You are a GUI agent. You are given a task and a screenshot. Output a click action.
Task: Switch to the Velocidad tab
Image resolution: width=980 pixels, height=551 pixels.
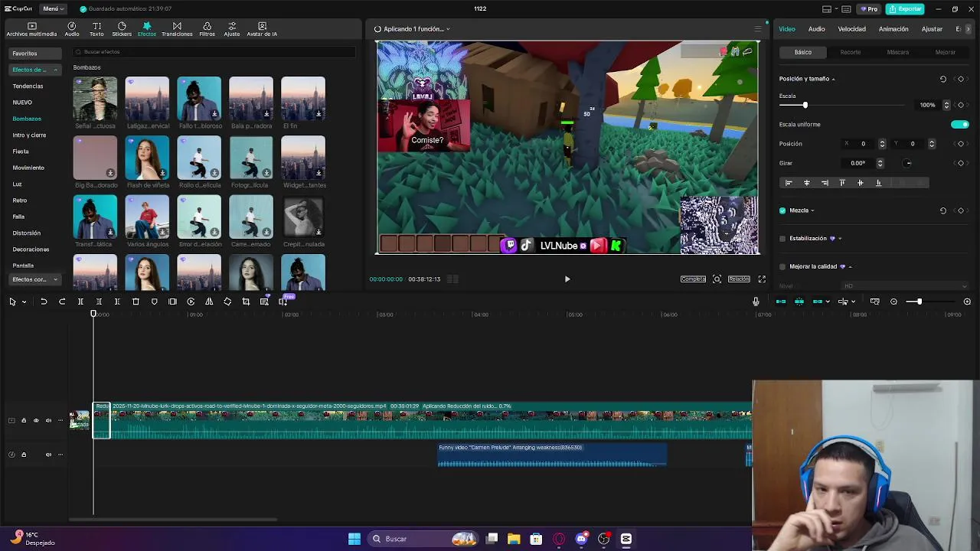(x=851, y=29)
